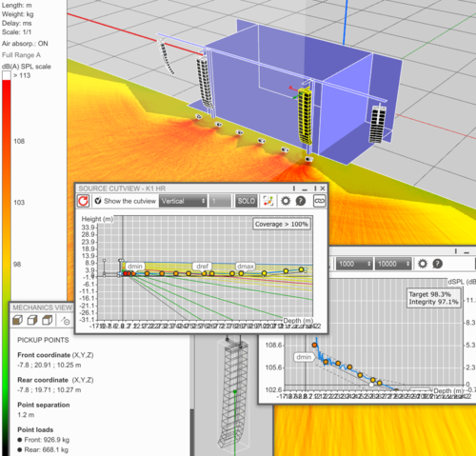This screenshot has height=456, width=476.
Task: Toggle the Show the cutview checkbox
Action: [98, 201]
